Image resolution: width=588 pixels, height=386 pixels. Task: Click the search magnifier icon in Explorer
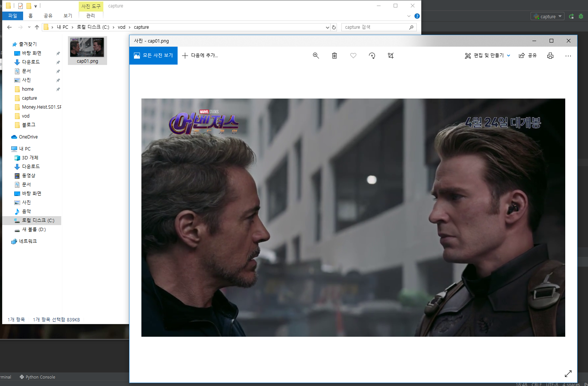(x=411, y=27)
